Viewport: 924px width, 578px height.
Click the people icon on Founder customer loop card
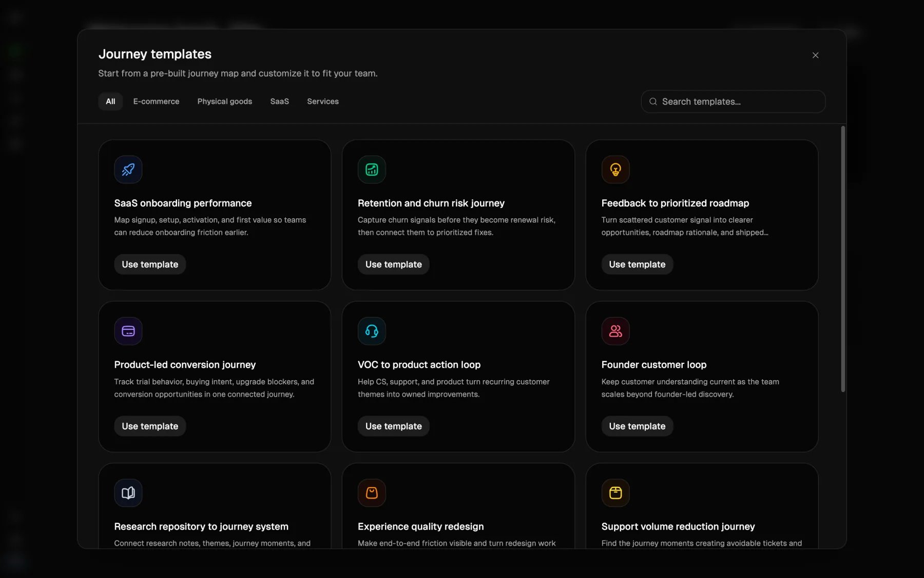pyautogui.click(x=615, y=331)
